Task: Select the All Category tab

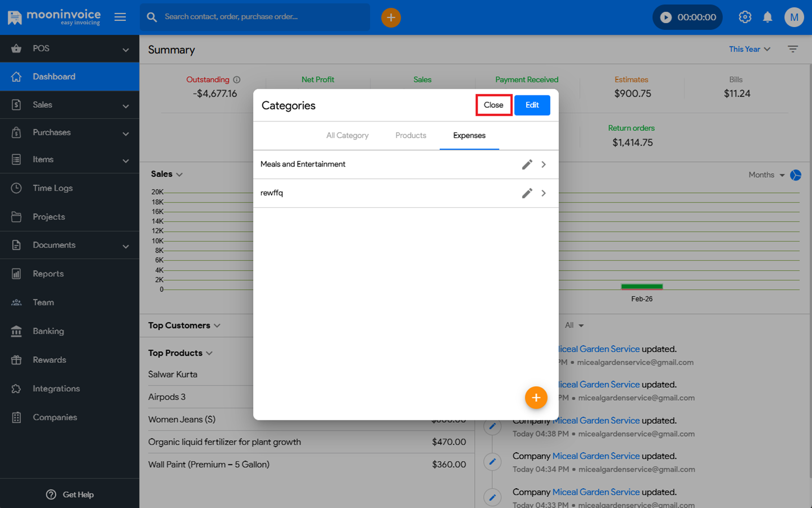Action: [347, 135]
